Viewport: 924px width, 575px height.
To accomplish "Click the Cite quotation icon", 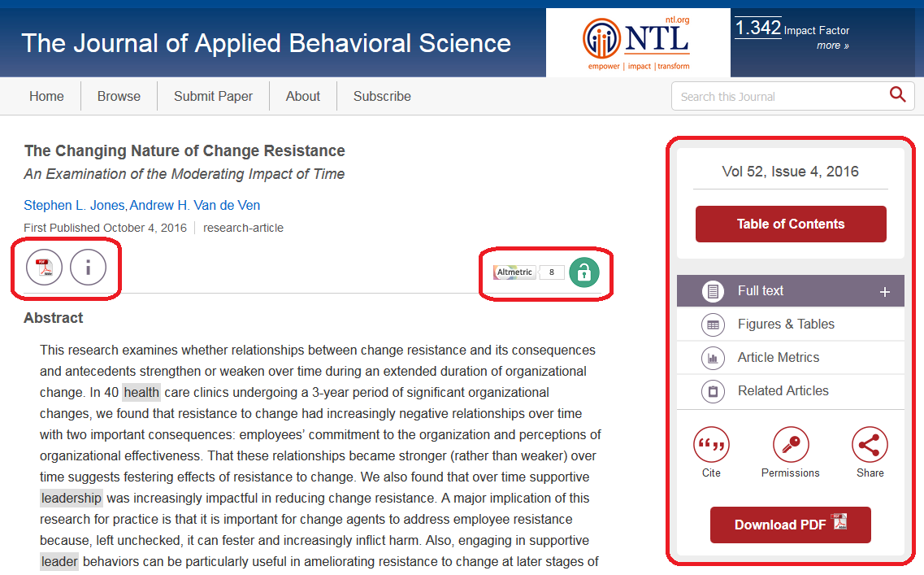I will [x=711, y=445].
